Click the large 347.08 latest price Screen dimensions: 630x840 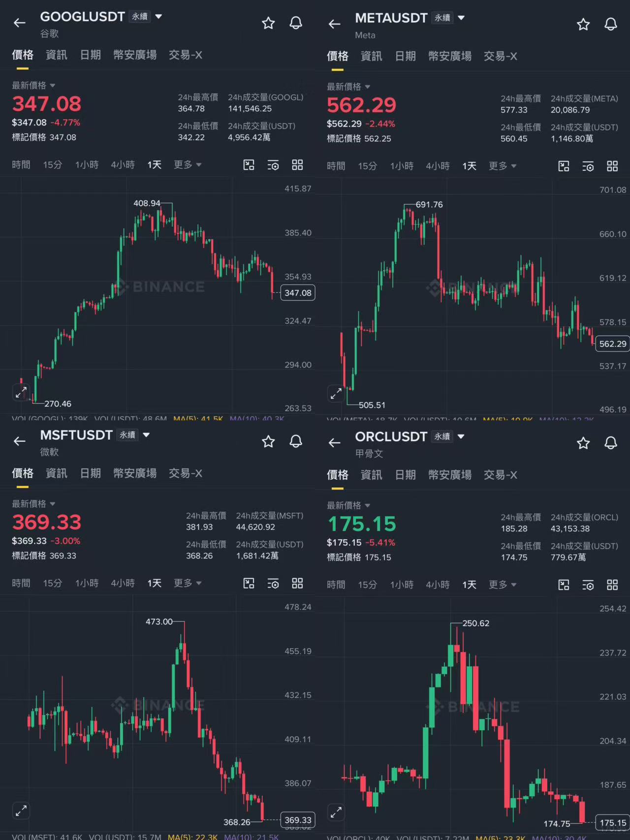pos(47,104)
